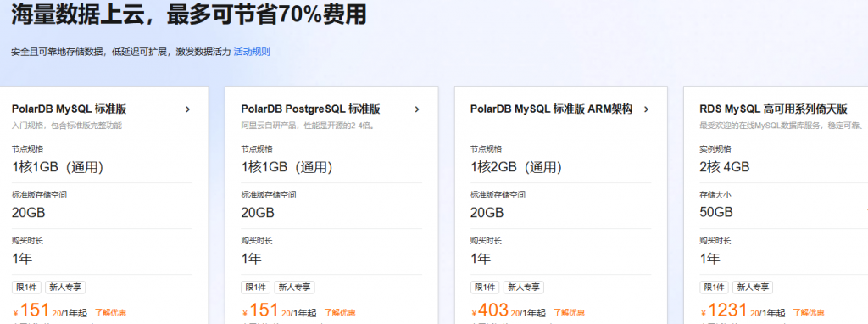The height and width of the screenshot is (324, 868).
Task: Click 限1件 tag on PostgreSQL card
Action: [x=256, y=288]
